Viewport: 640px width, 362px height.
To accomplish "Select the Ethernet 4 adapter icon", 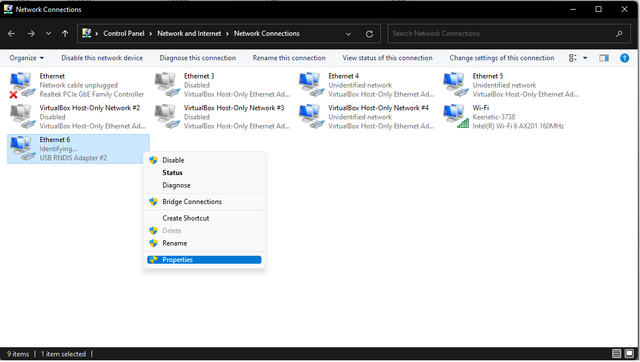I will 311,84.
